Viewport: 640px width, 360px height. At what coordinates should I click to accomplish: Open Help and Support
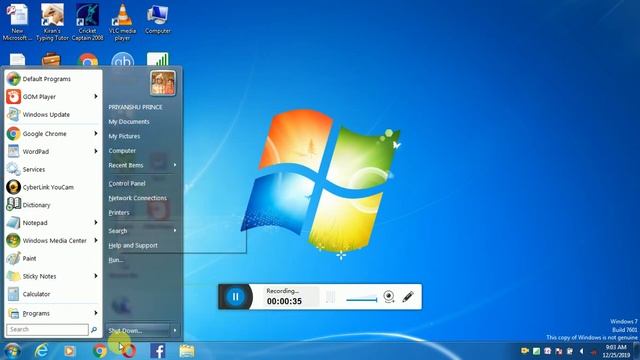(x=133, y=245)
